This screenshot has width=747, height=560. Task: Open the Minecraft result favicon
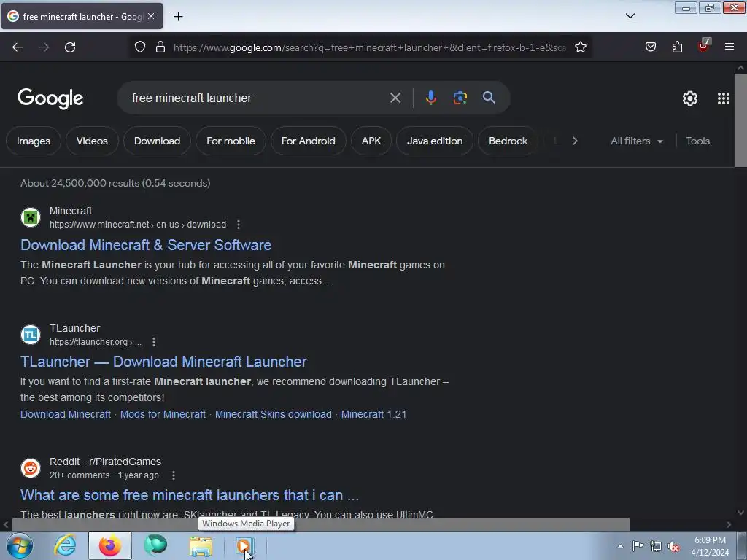pyautogui.click(x=31, y=217)
